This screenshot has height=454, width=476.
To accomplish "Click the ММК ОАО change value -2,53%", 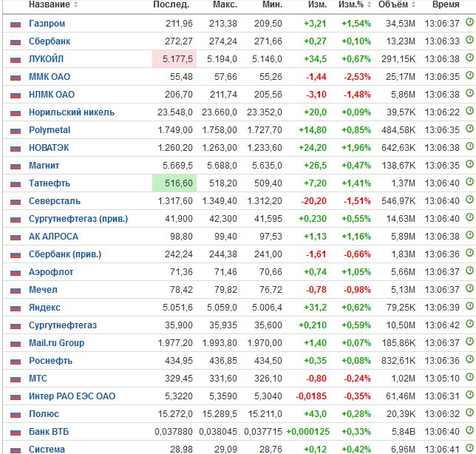I will pos(357,77).
